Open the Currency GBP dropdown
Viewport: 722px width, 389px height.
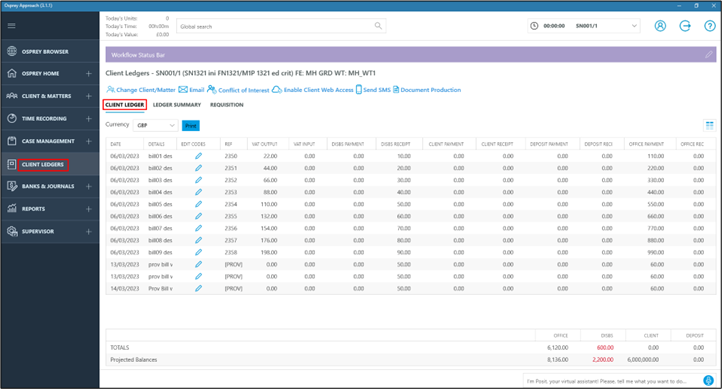(156, 125)
